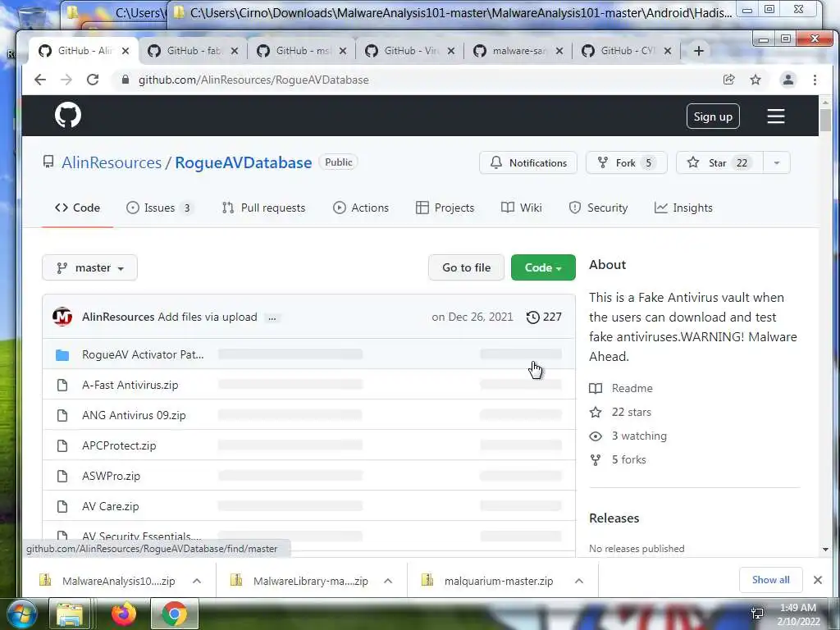Open the hamburger menu in GitHub header
Viewport: 840px width, 630px height.
click(x=775, y=116)
